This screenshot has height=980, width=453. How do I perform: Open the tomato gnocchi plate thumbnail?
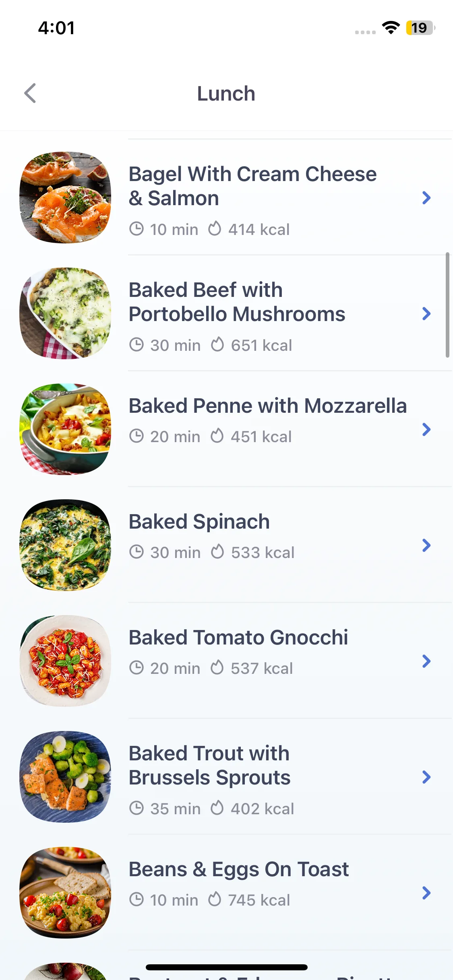coord(65,661)
